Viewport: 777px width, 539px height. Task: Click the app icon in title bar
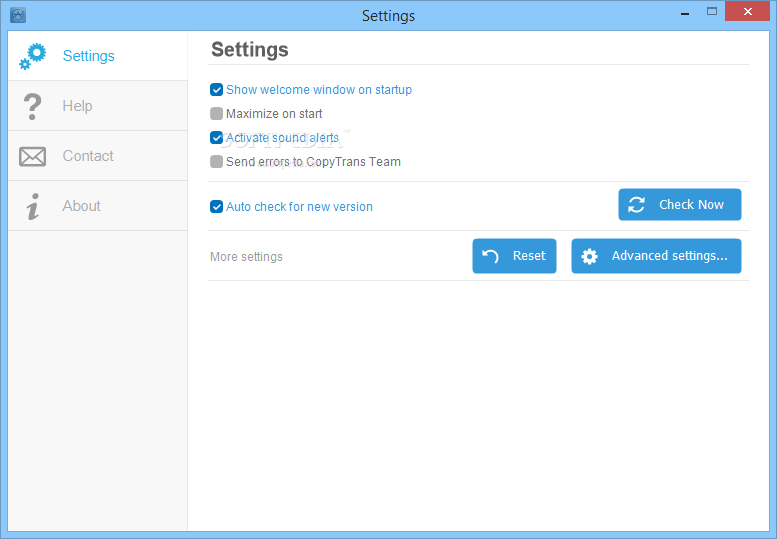(18, 15)
